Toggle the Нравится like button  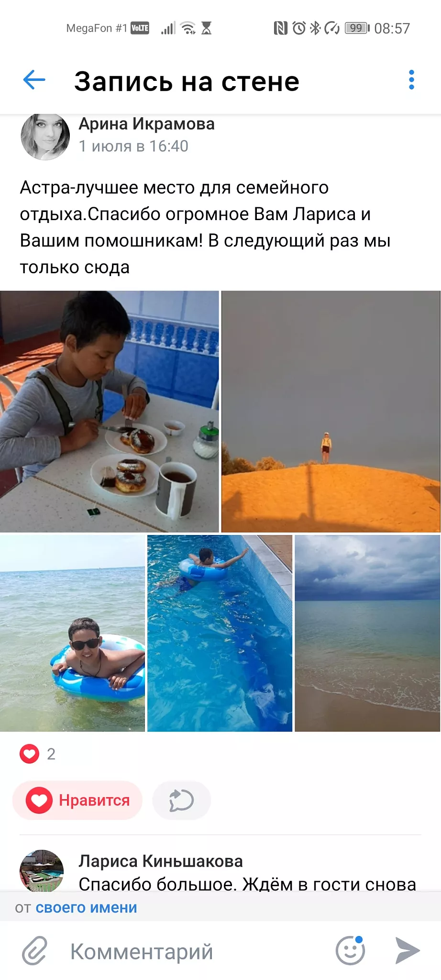pyautogui.click(x=77, y=801)
